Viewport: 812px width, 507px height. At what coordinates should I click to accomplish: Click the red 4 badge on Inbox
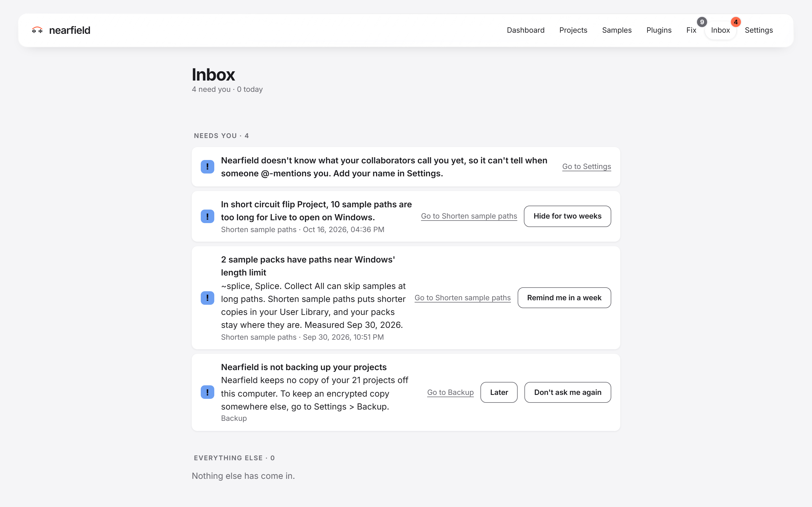tap(736, 22)
